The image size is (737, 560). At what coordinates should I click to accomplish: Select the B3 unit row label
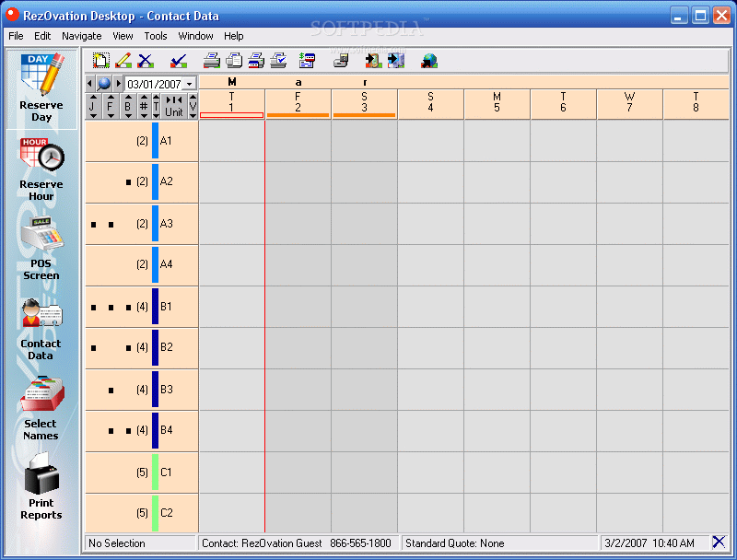pos(167,389)
